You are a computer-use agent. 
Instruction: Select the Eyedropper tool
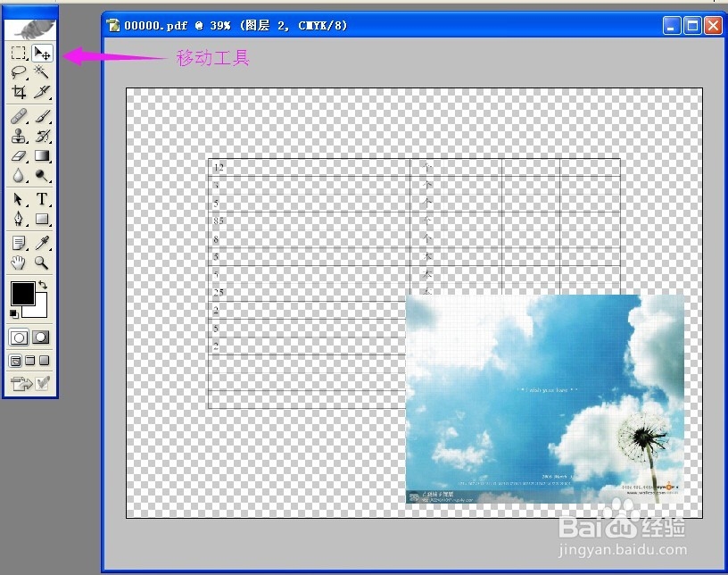(x=42, y=243)
